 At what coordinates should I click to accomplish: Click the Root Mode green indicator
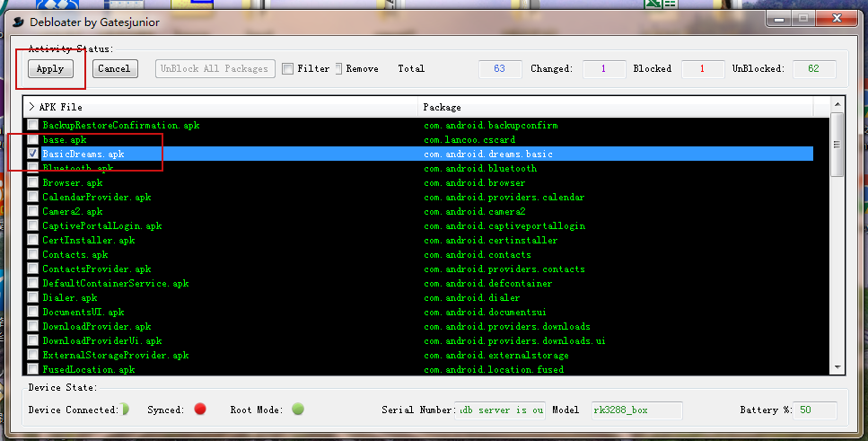(298, 409)
